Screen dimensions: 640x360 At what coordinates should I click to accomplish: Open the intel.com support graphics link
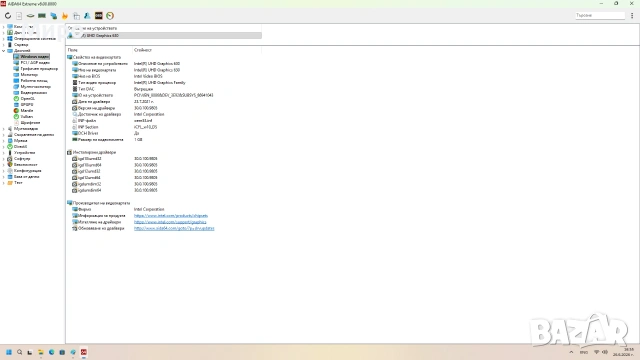(170, 222)
